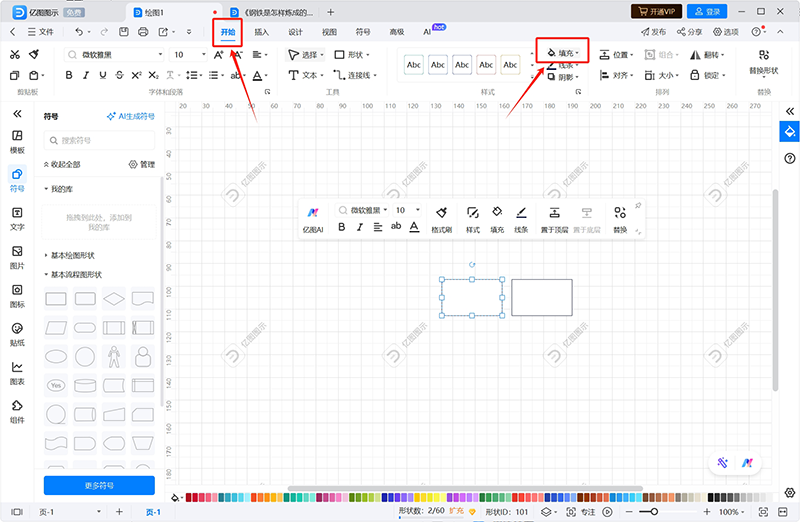
Task: Switch to the 视图 ribbon tab
Action: pyautogui.click(x=329, y=32)
